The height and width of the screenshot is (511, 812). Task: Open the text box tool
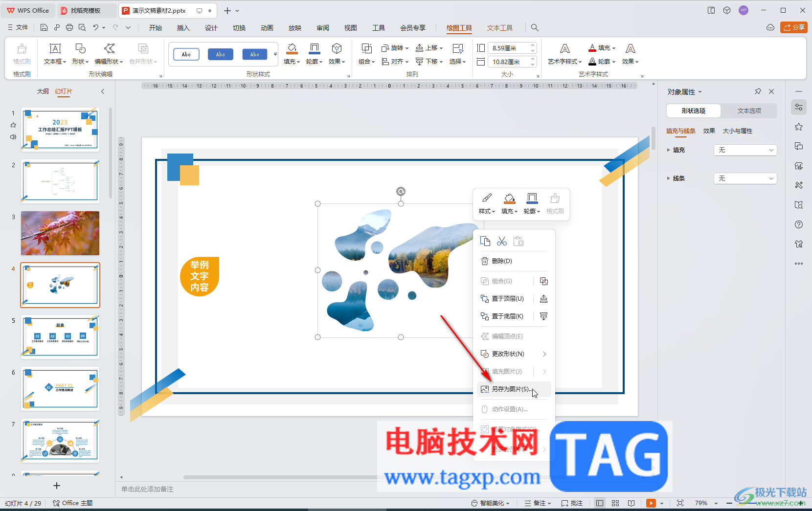coord(55,54)
